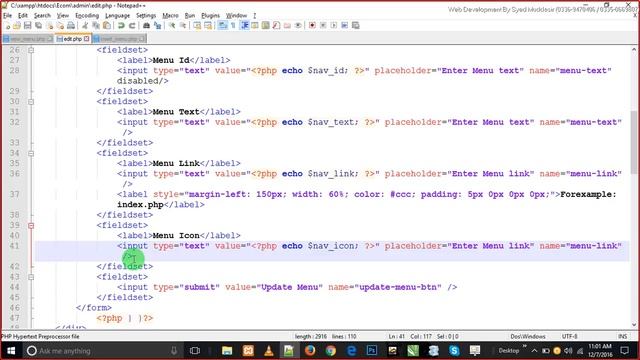
Task: Open Photoshop from the taskbar
Action: coord(372,351)
